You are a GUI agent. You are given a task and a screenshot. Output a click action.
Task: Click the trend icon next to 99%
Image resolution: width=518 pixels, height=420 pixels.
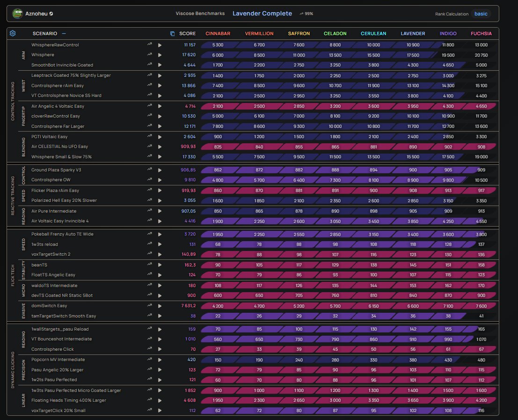pos(301,14)
